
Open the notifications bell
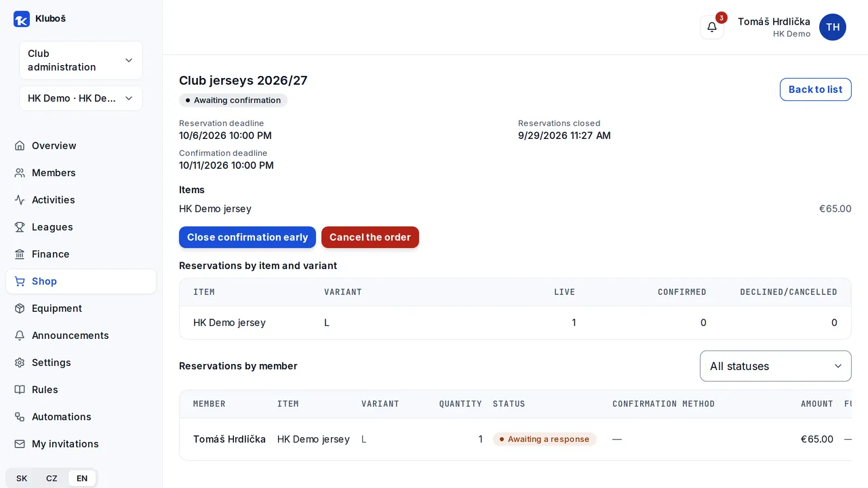(712, 27)
